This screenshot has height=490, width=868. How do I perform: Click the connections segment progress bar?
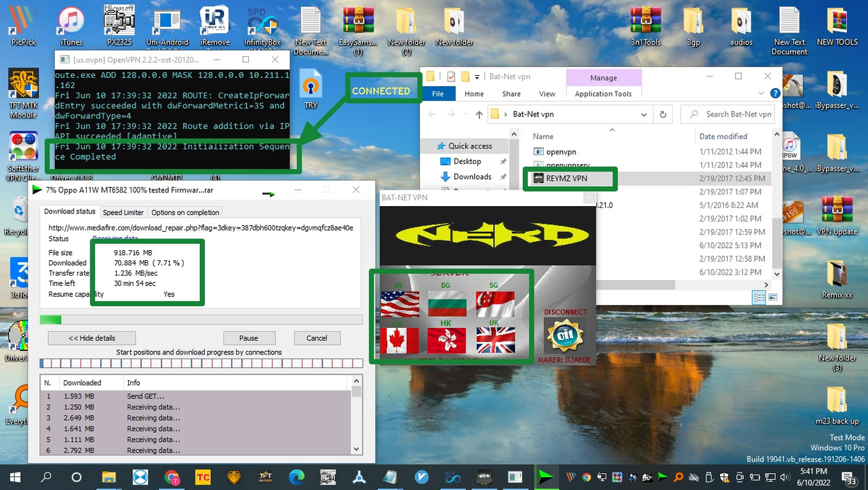(201, 363)
